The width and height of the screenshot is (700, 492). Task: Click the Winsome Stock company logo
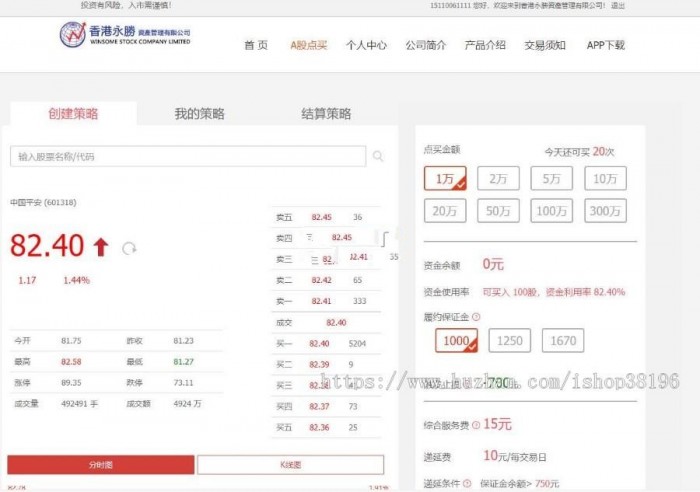tap(124, 36)
